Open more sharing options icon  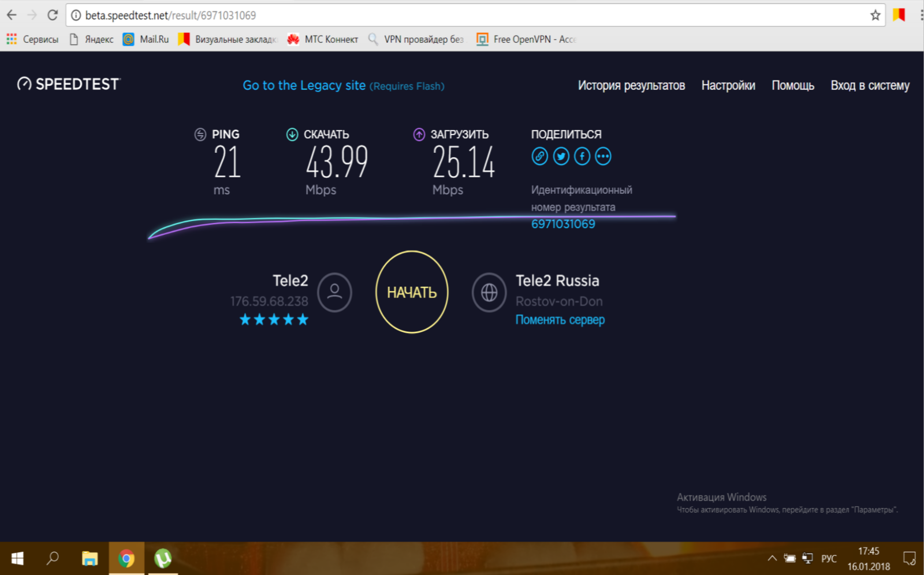tap(603, 156)
